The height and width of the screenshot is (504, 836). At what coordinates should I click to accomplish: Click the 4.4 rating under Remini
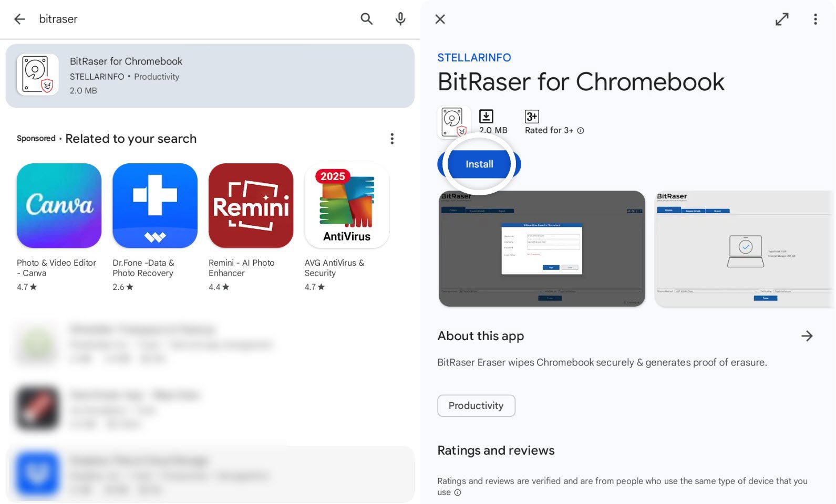pyautogui.click(x=219, y=287)
